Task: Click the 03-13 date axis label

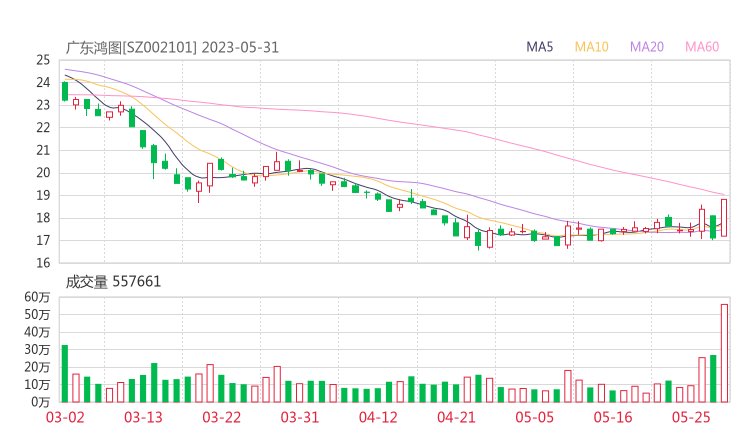Action: (143, 417)
